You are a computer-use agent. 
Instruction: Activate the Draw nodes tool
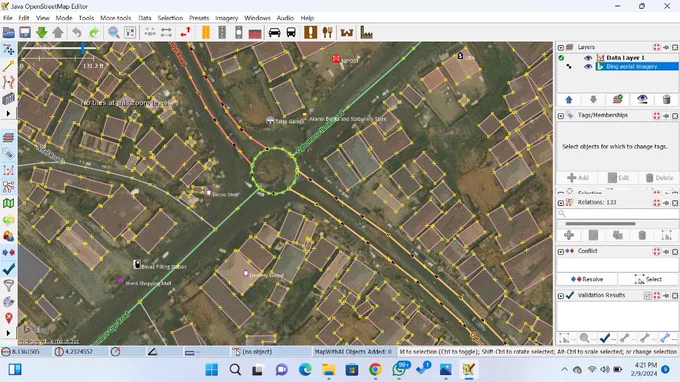9,66
